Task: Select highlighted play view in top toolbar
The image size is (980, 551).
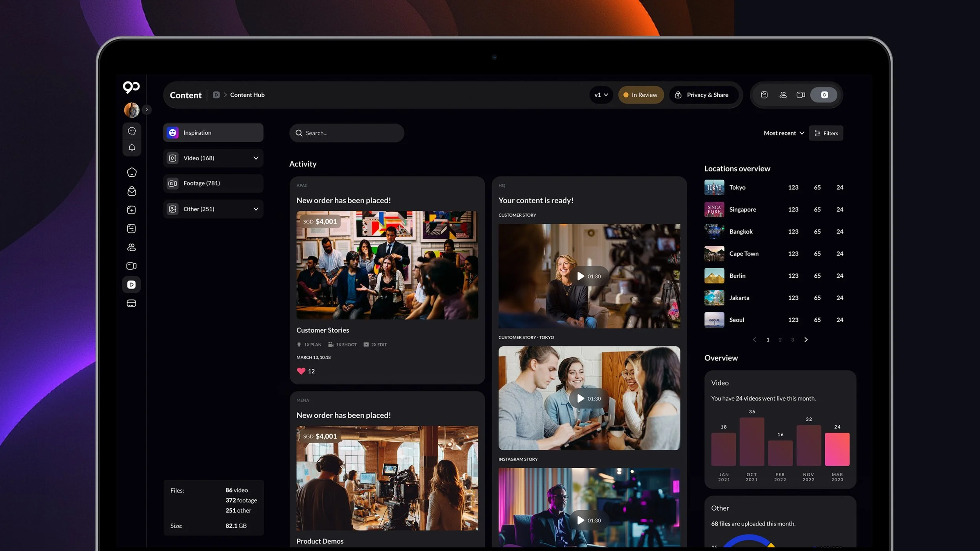Action: click(824, 95)
